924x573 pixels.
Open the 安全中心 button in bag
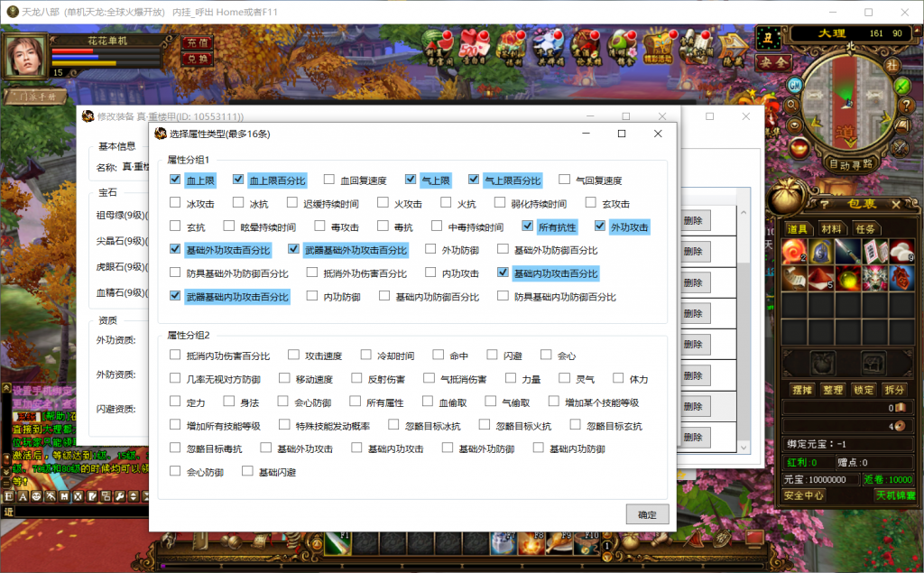coord(804,495)
